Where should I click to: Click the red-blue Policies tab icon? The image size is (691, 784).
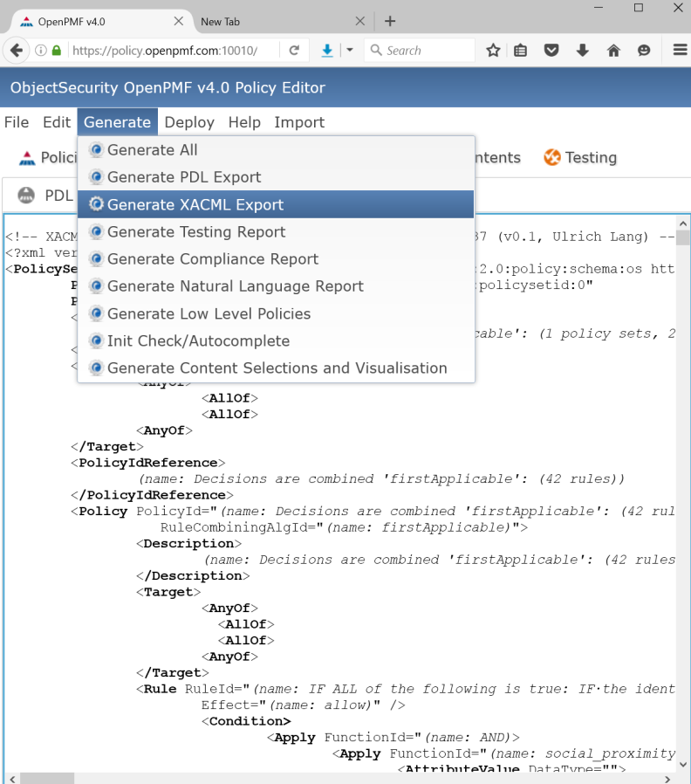27,158
